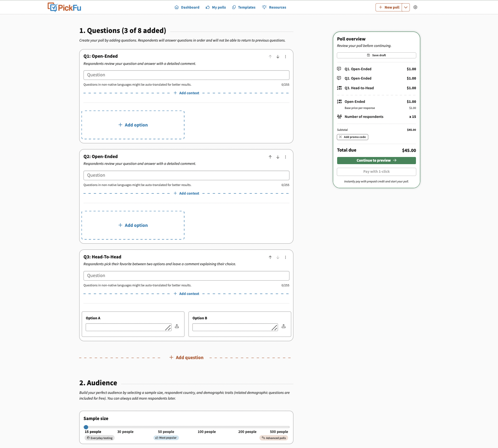
Task: Upload image for Option A
Action: (x=177, y=327)
